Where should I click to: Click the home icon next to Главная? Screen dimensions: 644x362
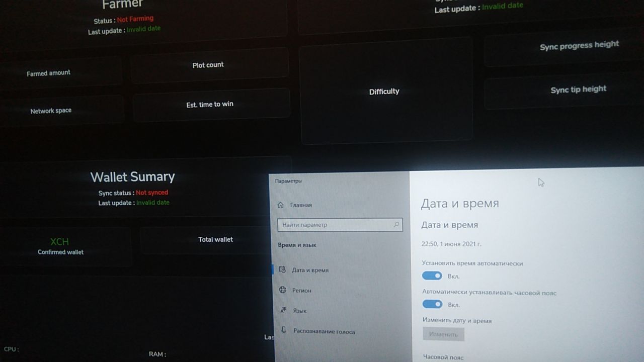click(281, 205)
